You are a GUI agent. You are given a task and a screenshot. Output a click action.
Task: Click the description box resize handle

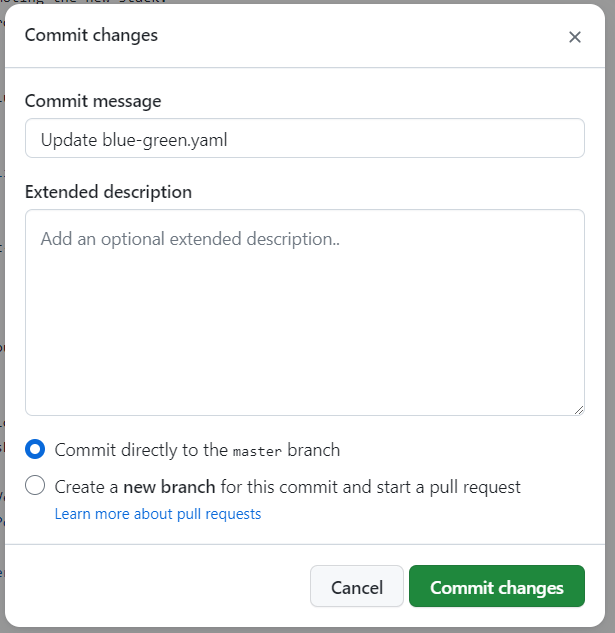click(x=578, y=409)
